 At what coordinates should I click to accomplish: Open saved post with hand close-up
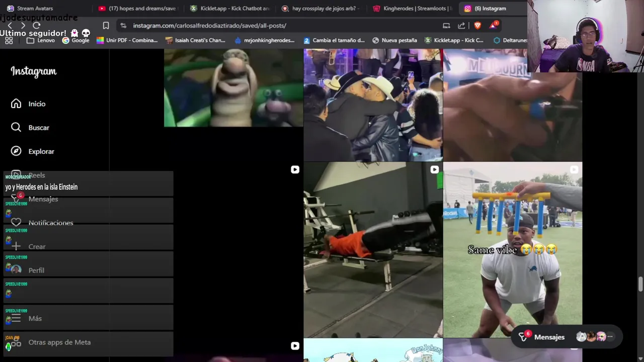(513, 105)
